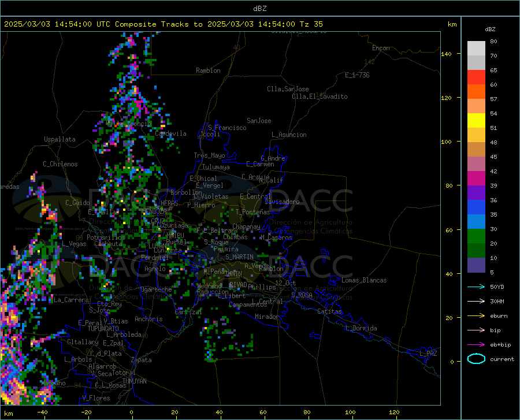520x420 pixels.
Task: Select the blue 35 dBZ color swatch
Action: pos(476,207)
